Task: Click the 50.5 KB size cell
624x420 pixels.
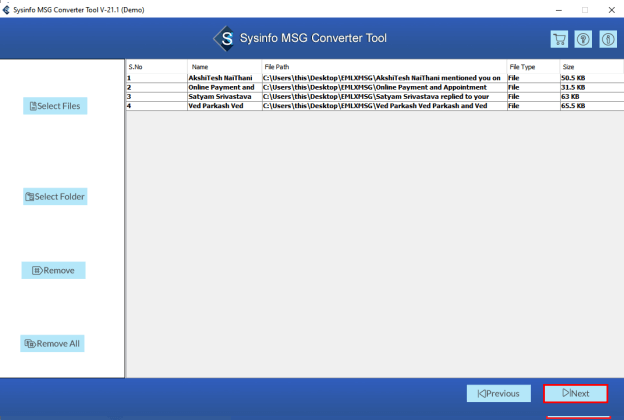Action: [x=592, y=78]
